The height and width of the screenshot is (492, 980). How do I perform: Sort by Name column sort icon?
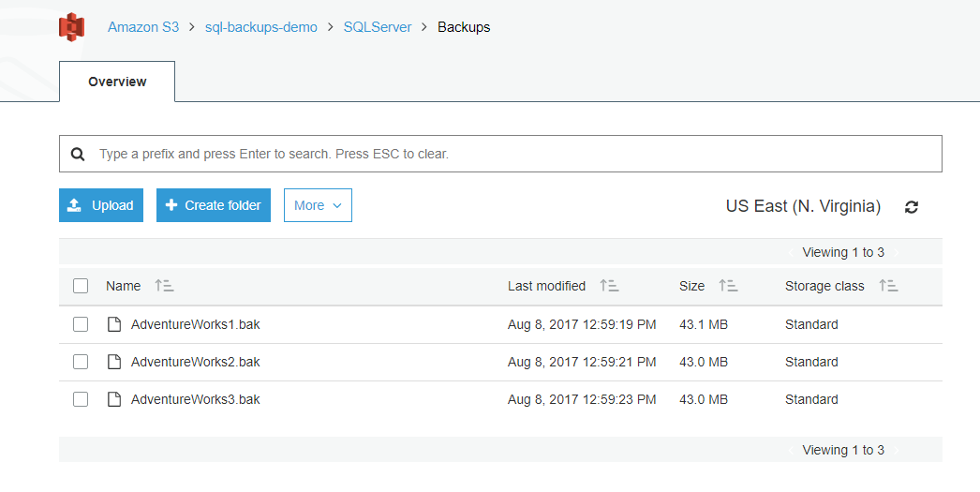(164, 286)
